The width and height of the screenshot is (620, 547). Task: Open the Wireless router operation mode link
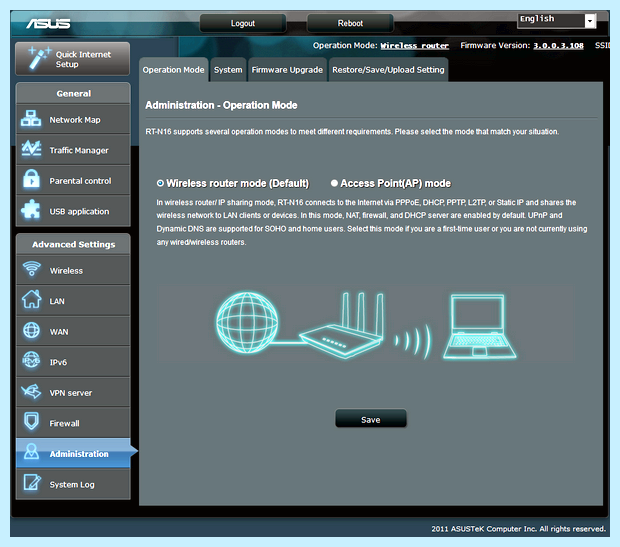click(x=414, y=45)
